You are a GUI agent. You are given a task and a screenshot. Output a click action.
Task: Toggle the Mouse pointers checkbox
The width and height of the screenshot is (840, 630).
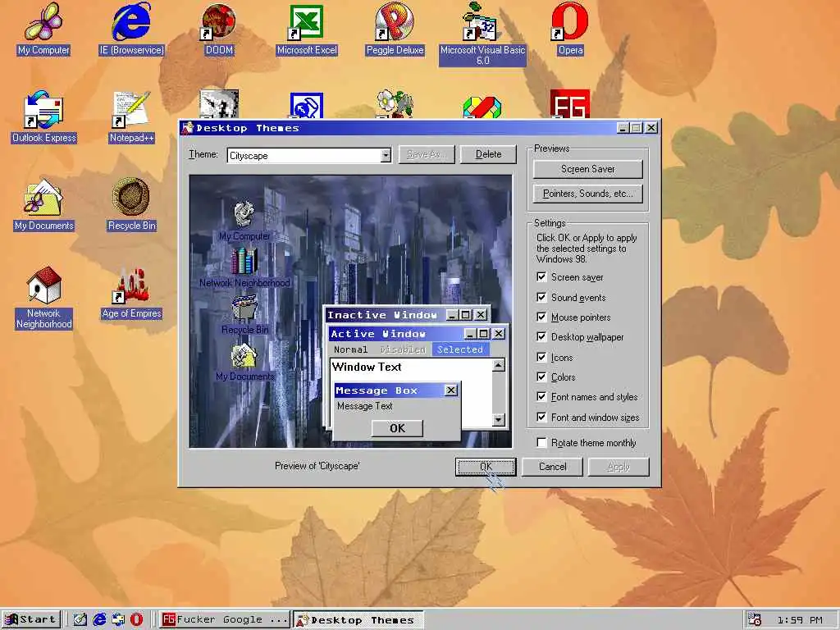pos(541,317)
